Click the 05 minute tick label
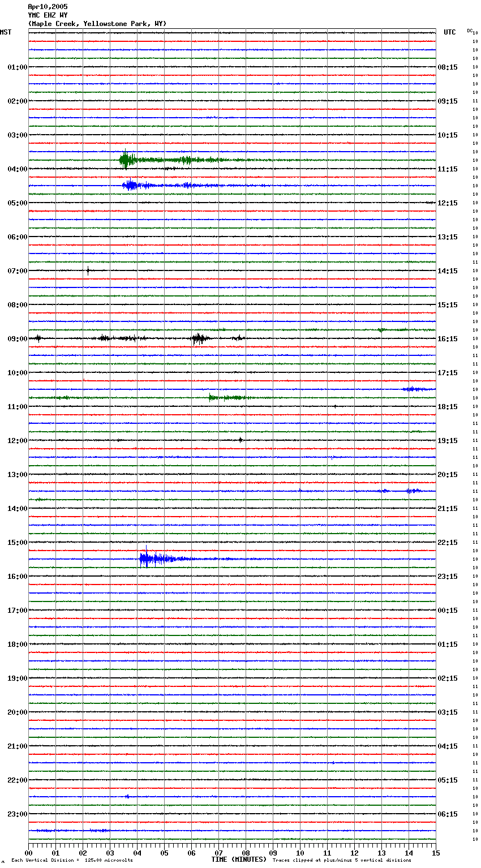 [164, 853]
